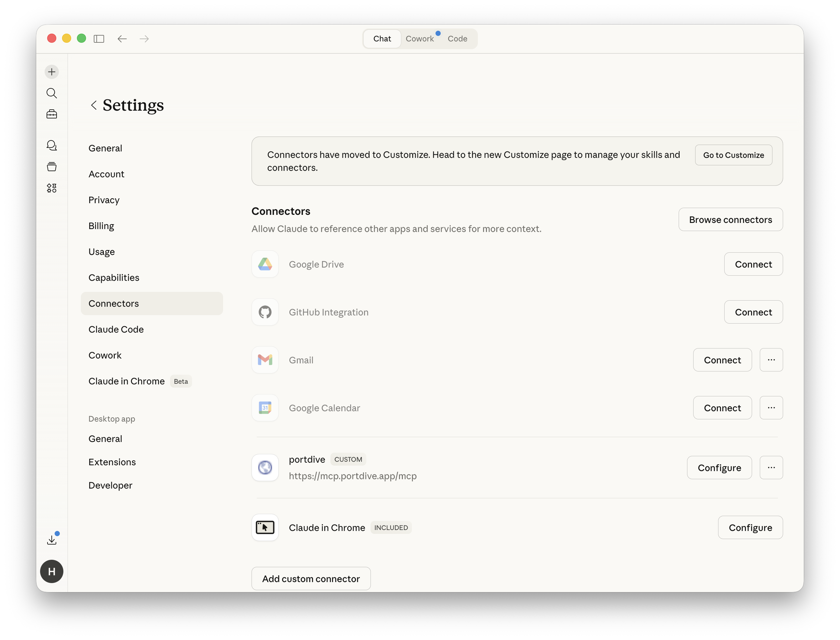Viewport: 840px width, 640px height.
Task: Navigate forward with the right arrow
Action: pos(144,39)
